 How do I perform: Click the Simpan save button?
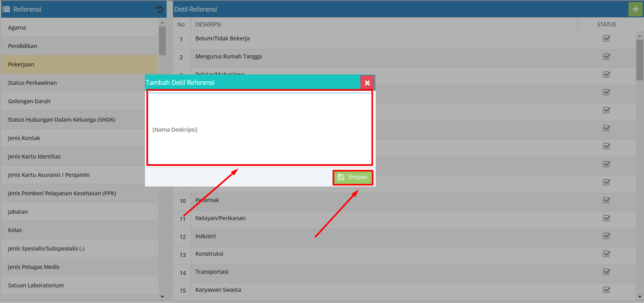(353, 177)
